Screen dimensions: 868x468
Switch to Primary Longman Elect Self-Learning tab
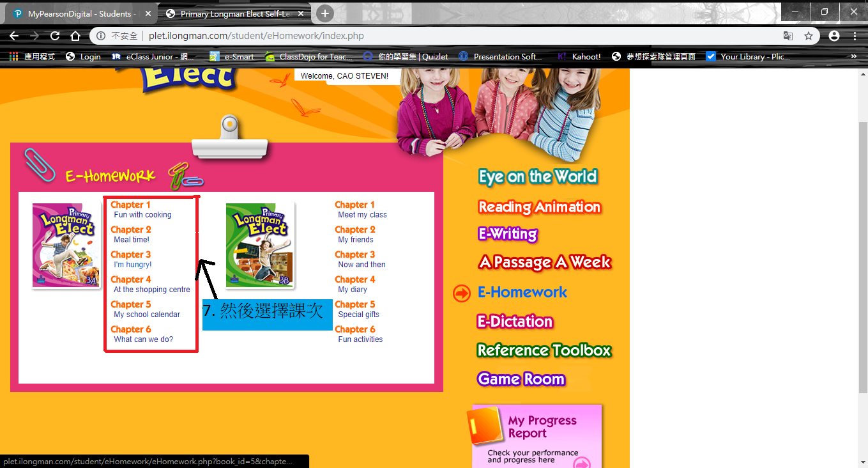pos(234,13)
